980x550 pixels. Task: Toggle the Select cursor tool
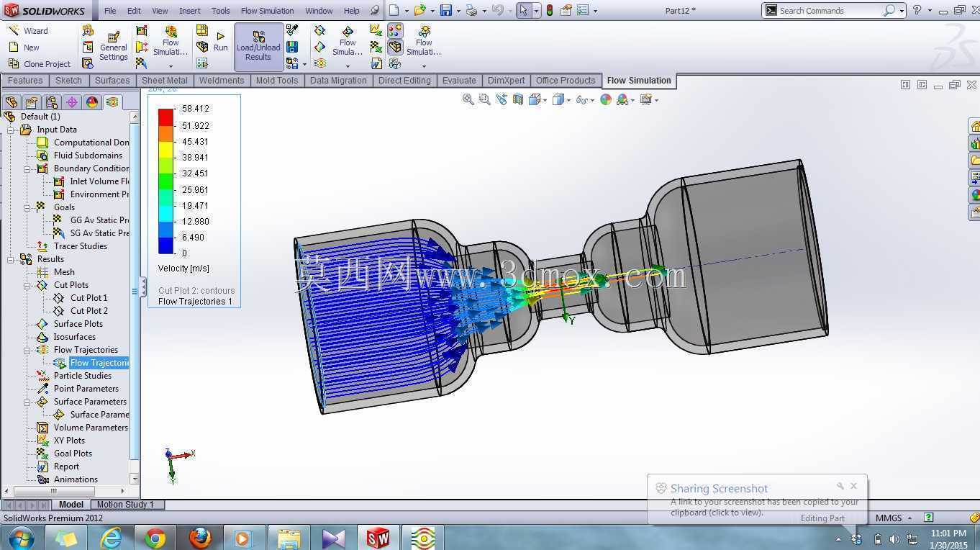(x=523, y=11)
